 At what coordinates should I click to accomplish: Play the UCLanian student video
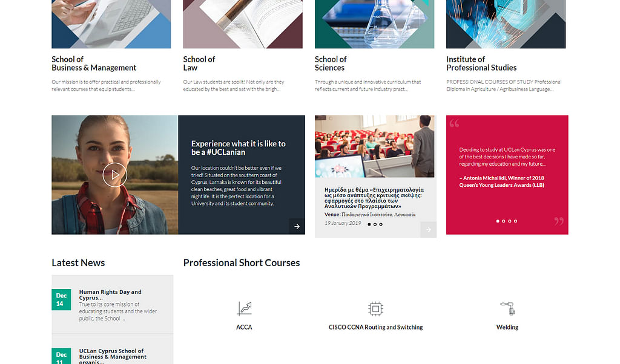coord(114,175)
